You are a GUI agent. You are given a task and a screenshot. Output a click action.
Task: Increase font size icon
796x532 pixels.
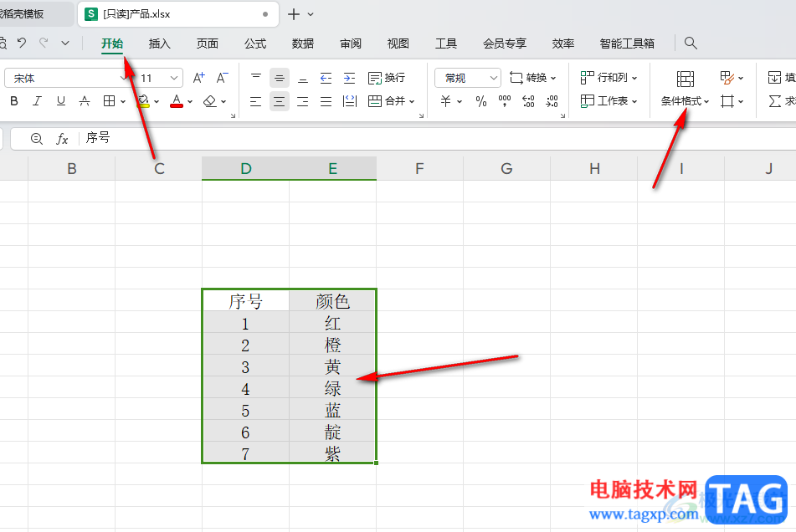coord(199,78)
